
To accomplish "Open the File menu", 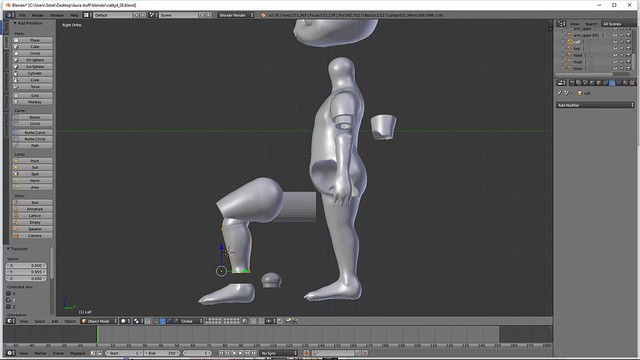I will [22, 15].
